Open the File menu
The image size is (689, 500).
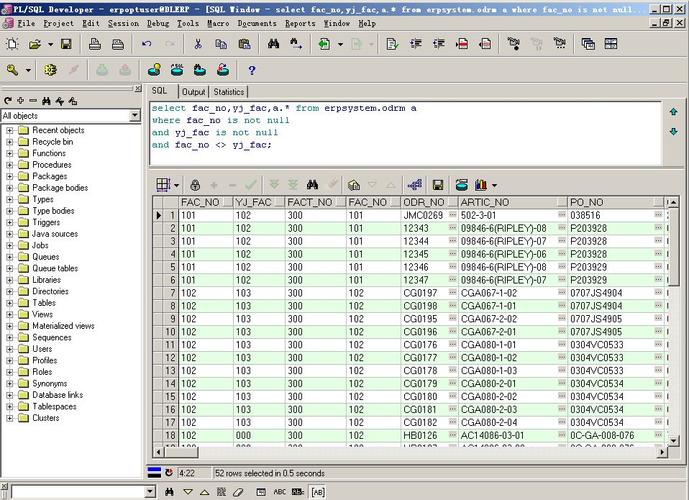[26, 23]
